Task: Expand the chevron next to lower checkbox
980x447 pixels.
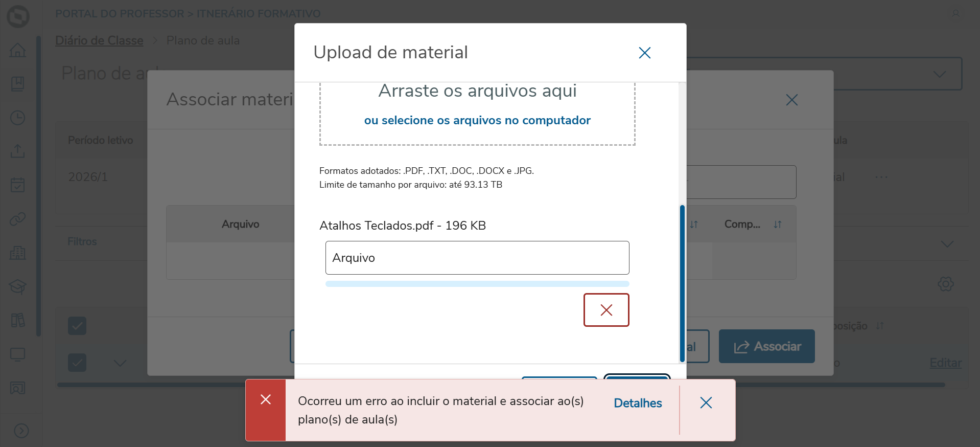Action: click(120, 363)
